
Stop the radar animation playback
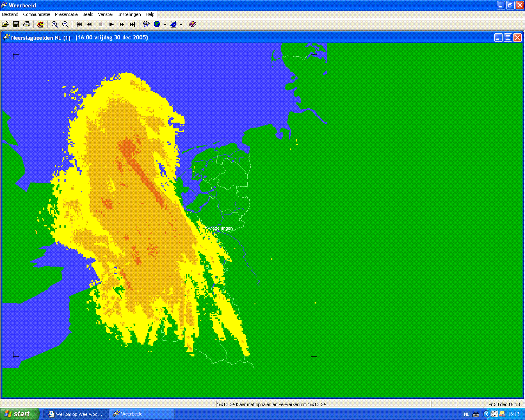(x=100, y=24)
